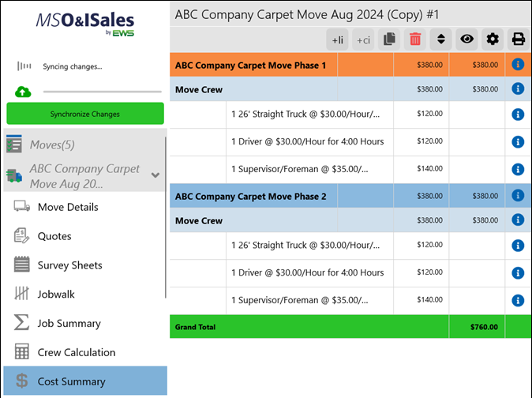Expand the Moves(5) list

(52, 145)
